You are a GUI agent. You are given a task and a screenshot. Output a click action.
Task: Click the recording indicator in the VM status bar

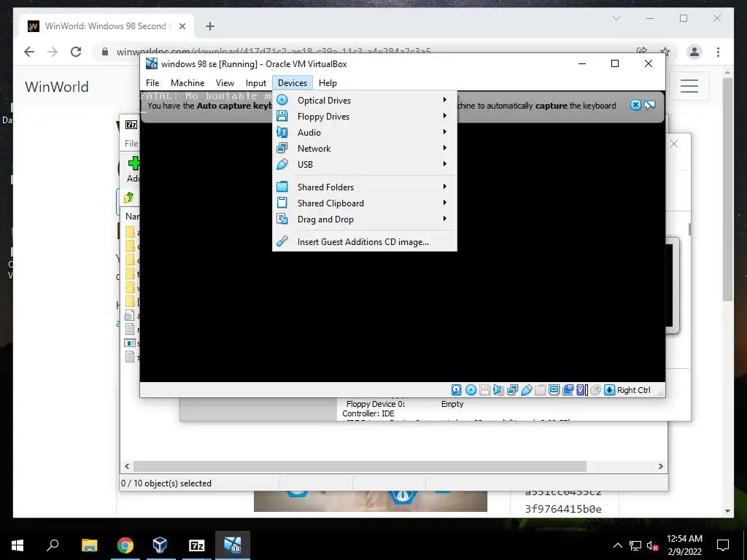tap(568, 390)
